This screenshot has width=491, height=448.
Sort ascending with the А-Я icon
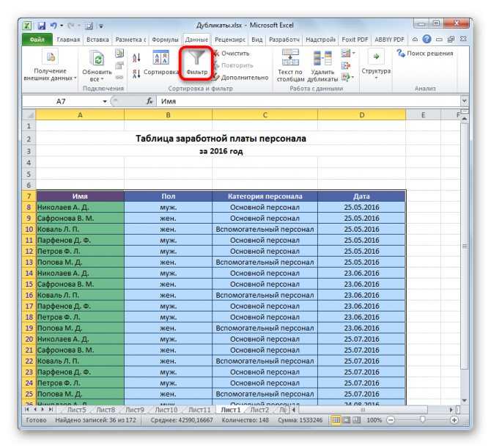[x=136, y=57]
